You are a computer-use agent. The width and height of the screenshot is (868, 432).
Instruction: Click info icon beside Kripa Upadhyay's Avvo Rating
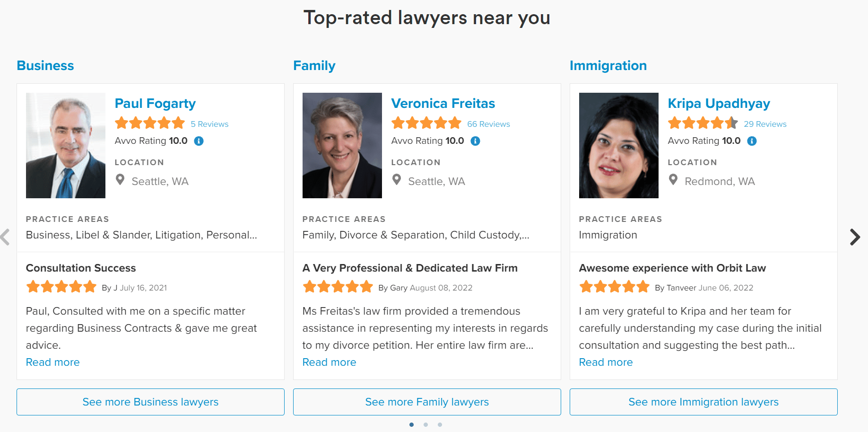click(752, 141)
